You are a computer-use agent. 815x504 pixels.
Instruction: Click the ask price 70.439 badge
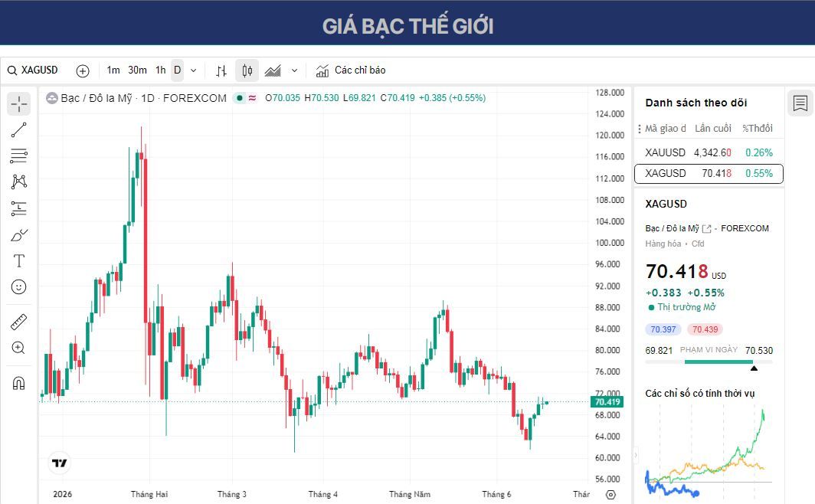[x=705, y=329]
